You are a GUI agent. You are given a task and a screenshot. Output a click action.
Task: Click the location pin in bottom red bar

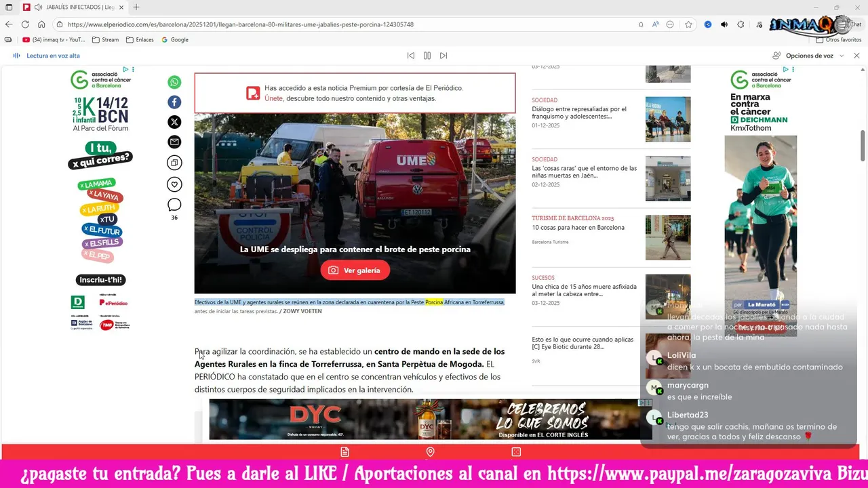430,452
